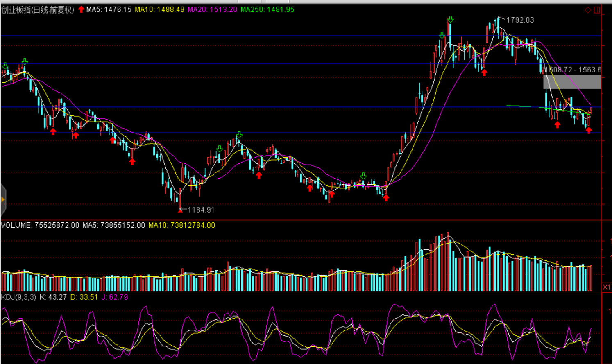Click the VOLUME indicator label
Image resolution: width=612 pixels, height=364 pixels.
tap(40, 225)
